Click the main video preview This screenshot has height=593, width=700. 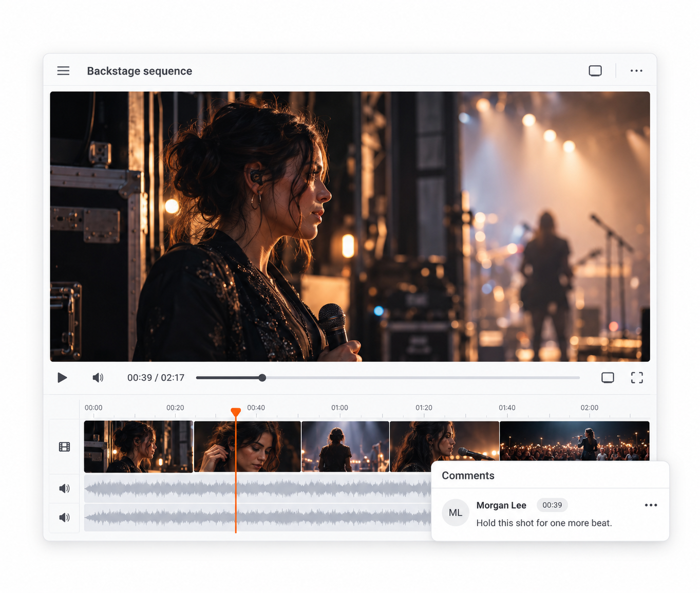point(350,227)
